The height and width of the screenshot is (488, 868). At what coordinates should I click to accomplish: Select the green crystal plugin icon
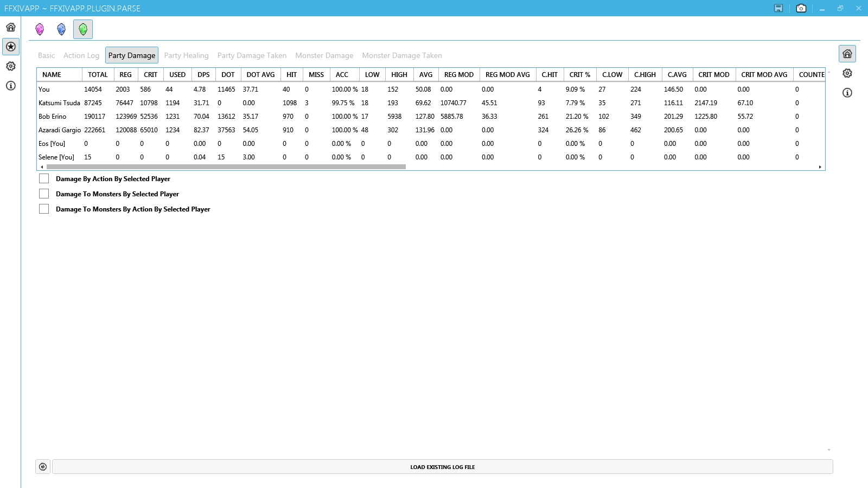click(x=83, y=29)
